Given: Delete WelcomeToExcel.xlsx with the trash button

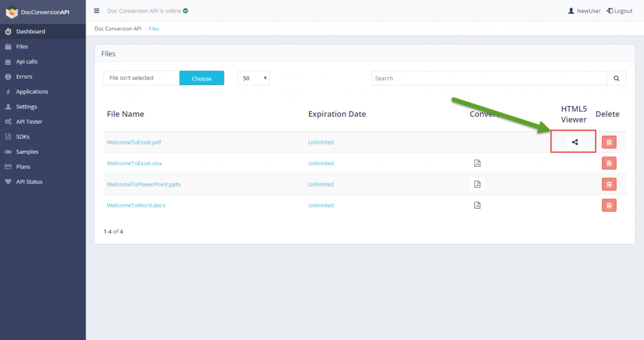Looking at the screenshot, I should pyautogui.click(x=609, y=163).
